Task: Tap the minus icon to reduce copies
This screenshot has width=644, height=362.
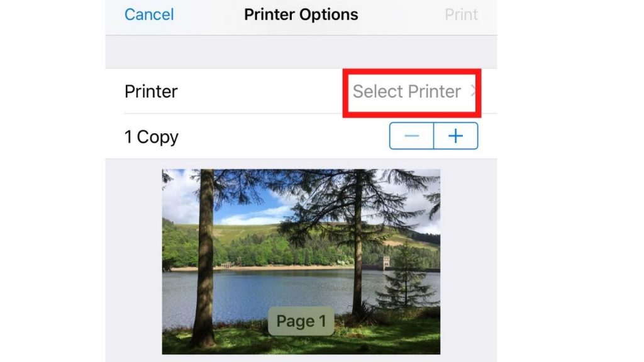Action: (411, 136)
